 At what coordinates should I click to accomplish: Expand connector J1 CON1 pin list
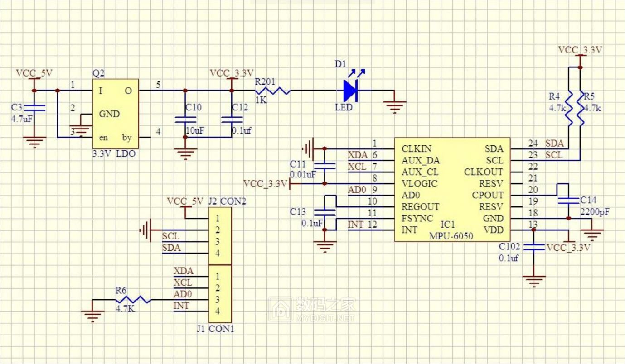[x=221, y=293]
